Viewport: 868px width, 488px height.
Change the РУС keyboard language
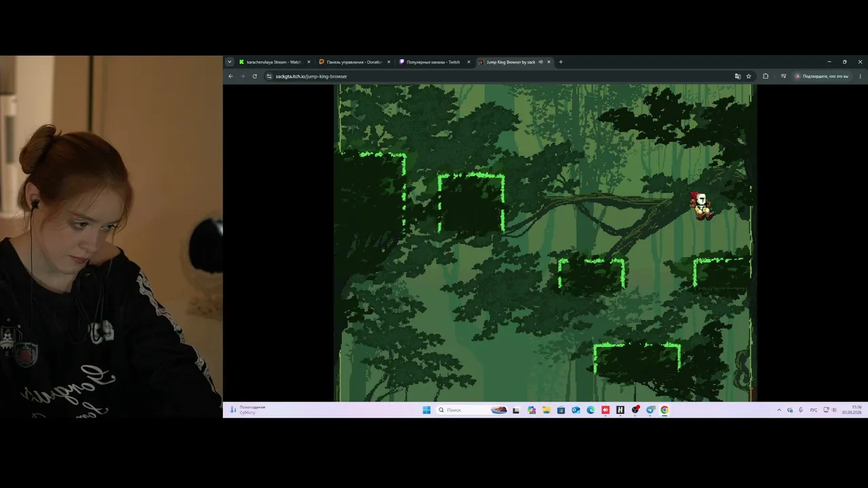(x=814, y=410)
